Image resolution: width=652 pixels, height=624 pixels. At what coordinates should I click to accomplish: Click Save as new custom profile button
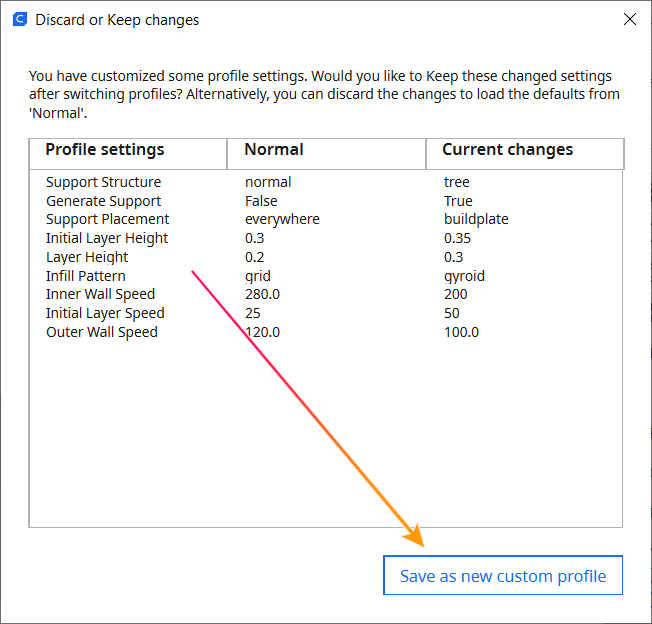click(503, 575)
